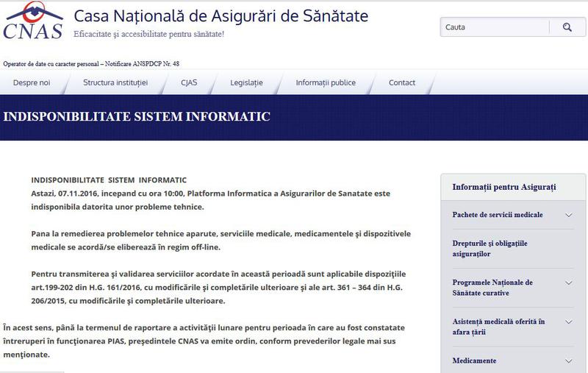Expand the Asistență medicală oferită chevron
The width and height of the screenshot is (588, 373).
tap(569, 322)
